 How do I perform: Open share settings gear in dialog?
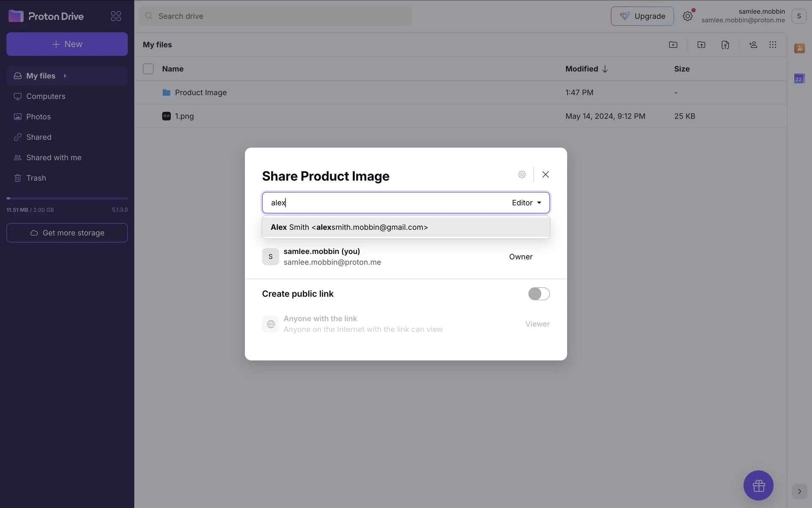coord(522,174)
